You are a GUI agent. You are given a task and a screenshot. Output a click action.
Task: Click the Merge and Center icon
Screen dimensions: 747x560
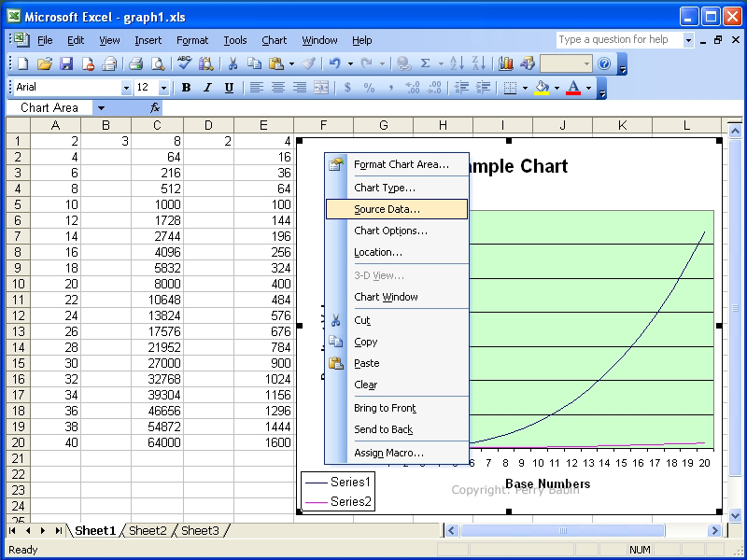coord(321,88)
